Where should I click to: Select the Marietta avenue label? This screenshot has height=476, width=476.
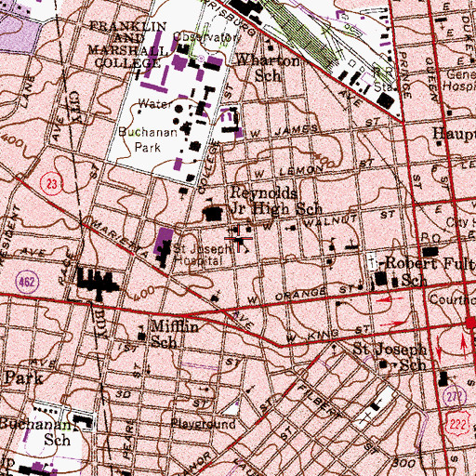120,239
